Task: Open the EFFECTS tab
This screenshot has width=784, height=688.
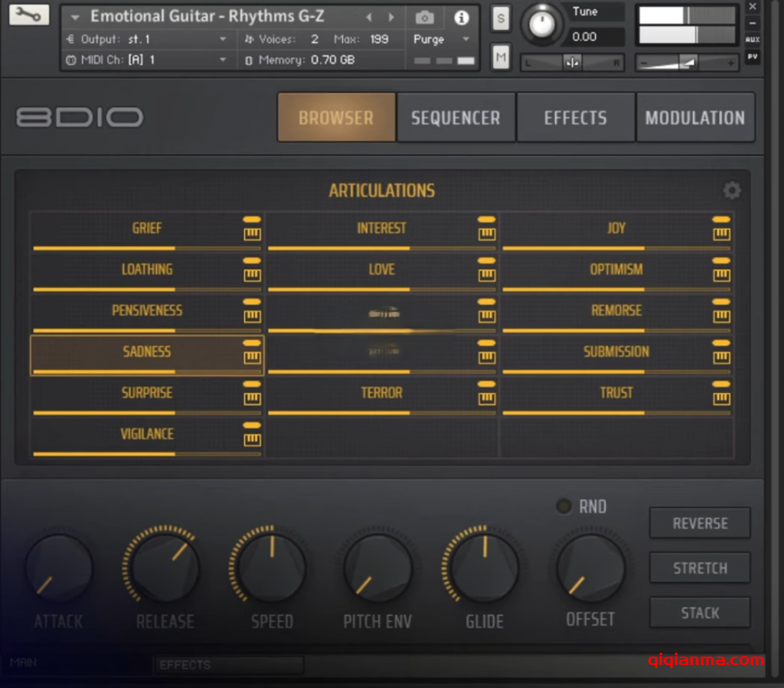Action: click(x=575, y=118)
